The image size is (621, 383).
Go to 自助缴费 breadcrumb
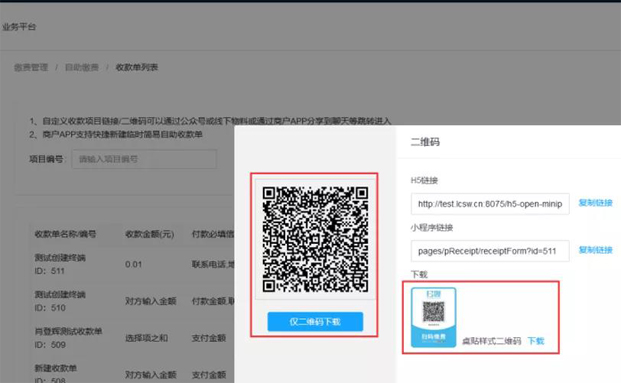(82, 67)
